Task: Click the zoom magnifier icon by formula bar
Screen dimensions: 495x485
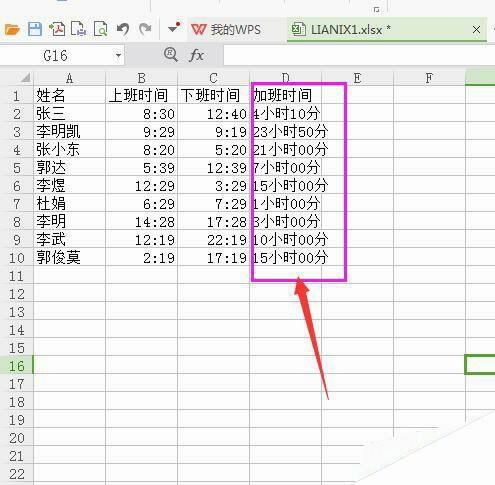Action: [170, 54]
